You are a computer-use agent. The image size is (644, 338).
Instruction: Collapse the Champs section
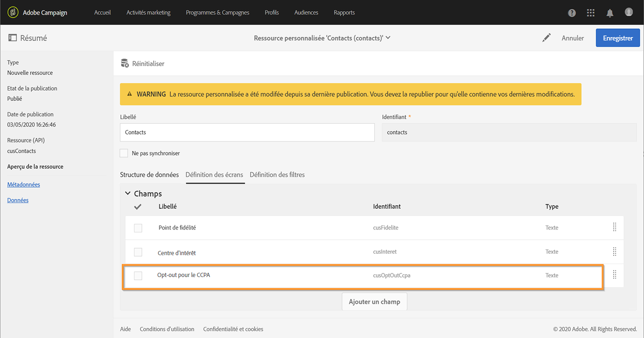pos(128,193)
